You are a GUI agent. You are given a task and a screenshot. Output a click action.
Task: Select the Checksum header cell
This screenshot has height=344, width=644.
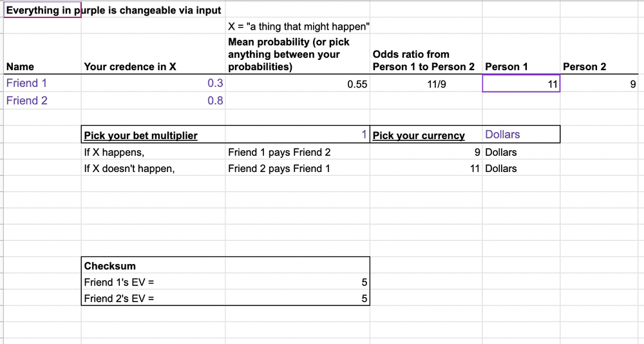tap(153, 265)
